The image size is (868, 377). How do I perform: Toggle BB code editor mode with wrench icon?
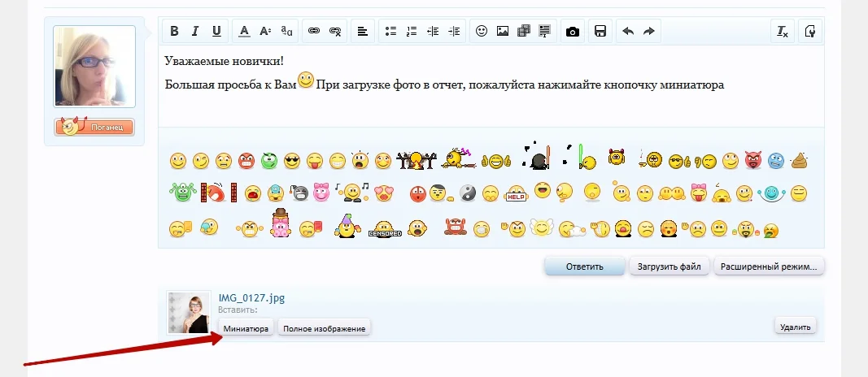pyautogui.click(x=810, y=31)
